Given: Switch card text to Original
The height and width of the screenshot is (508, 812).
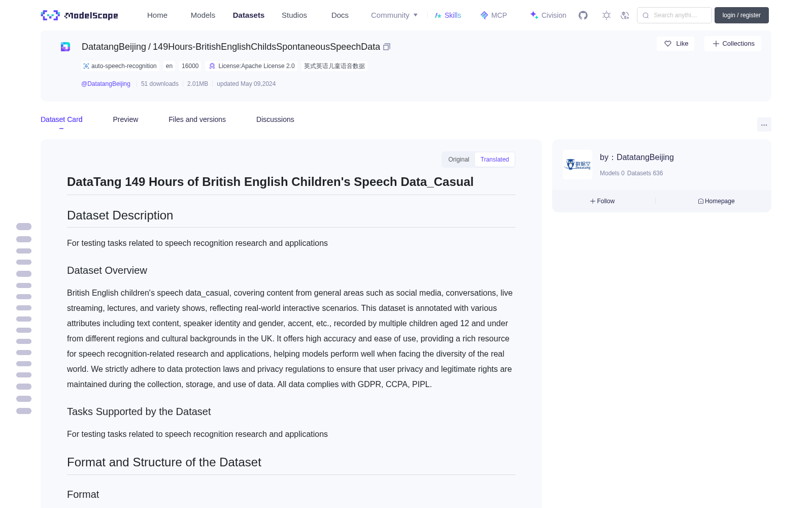Looking at the screenshot, I should [459, 160].
